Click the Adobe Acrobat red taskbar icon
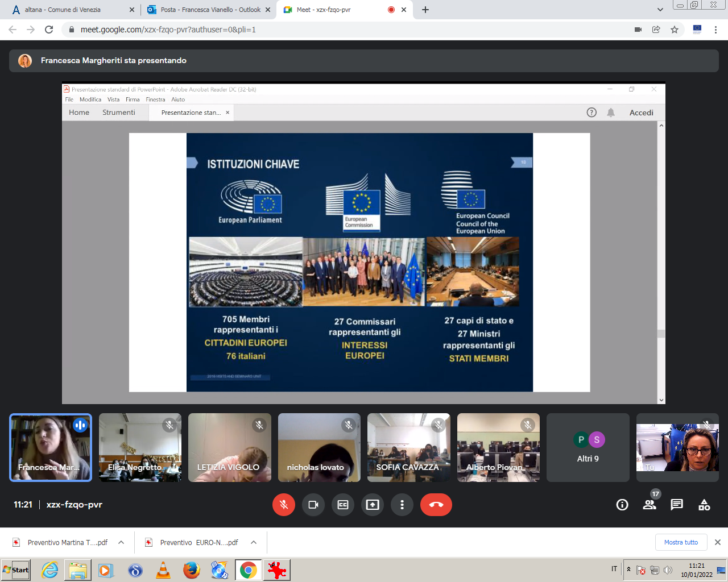728x582 pixels. [x=277, y=570]
